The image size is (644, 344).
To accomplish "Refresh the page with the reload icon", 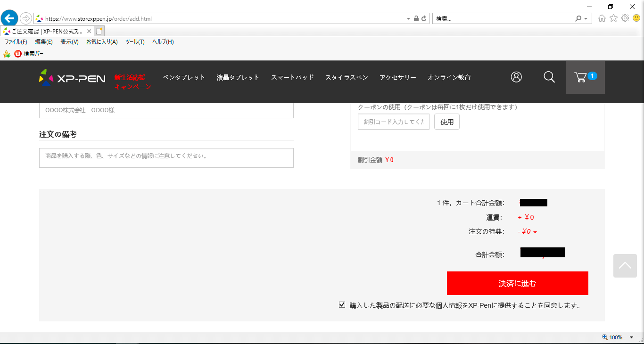I will click(x=424, y=19).
